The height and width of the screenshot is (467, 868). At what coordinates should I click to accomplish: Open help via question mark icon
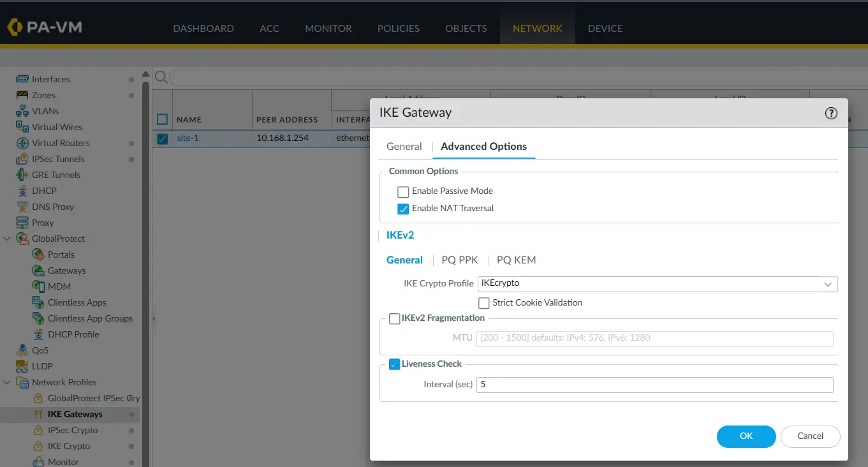click(831, 113)
